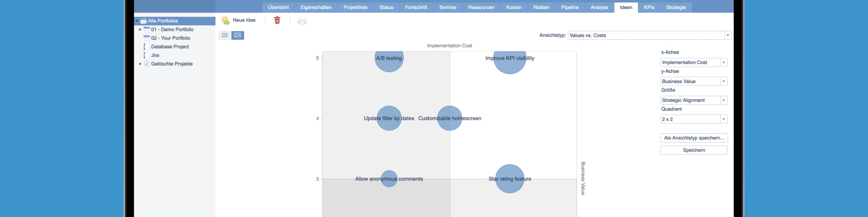Select the Star rating feature bubble
This screenshot has height=217, width=868.
tap(510, 179)
